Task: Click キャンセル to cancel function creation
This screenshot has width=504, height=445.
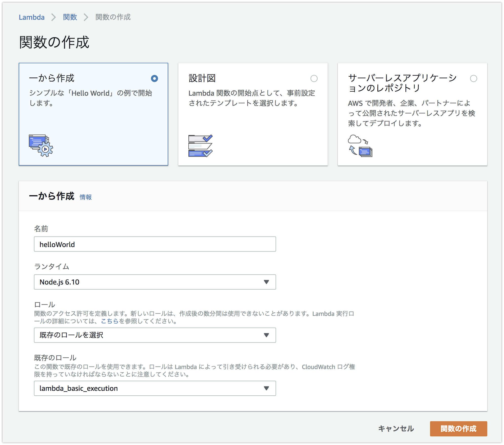Action: [x=396, y=429]
